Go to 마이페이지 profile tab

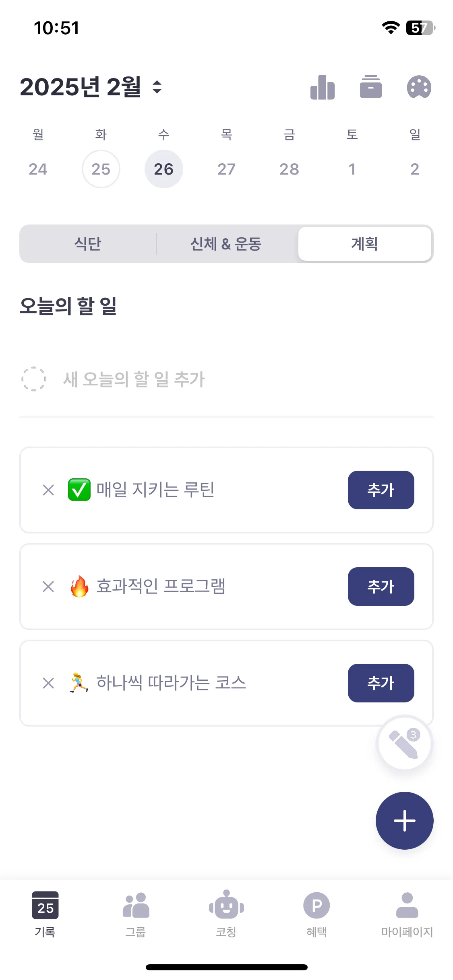click(407, 914)
